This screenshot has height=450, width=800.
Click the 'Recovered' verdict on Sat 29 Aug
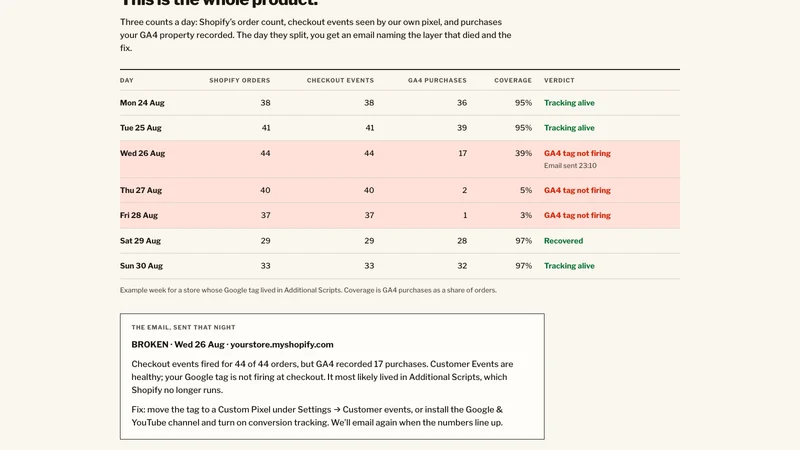pyautogui.click(x=563, y=241)
